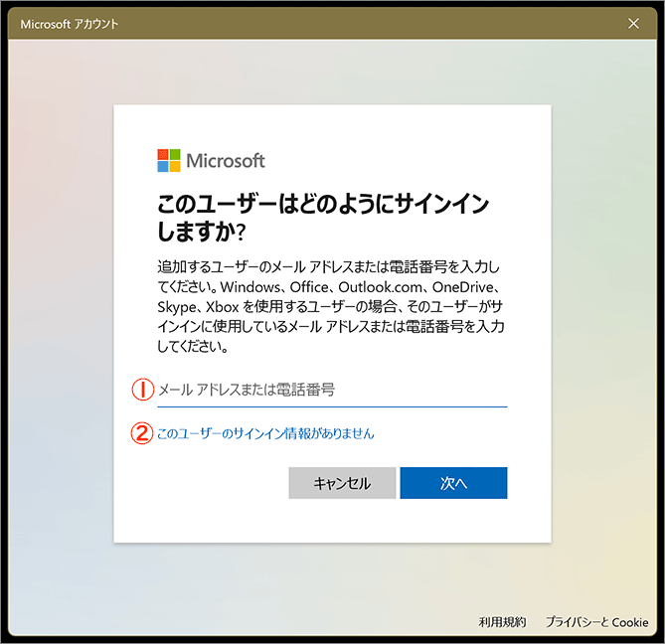
Task: Open 'このユーザーのサインイン情報がありません' link
Action: pyautogui.click(x=266, y=433)
